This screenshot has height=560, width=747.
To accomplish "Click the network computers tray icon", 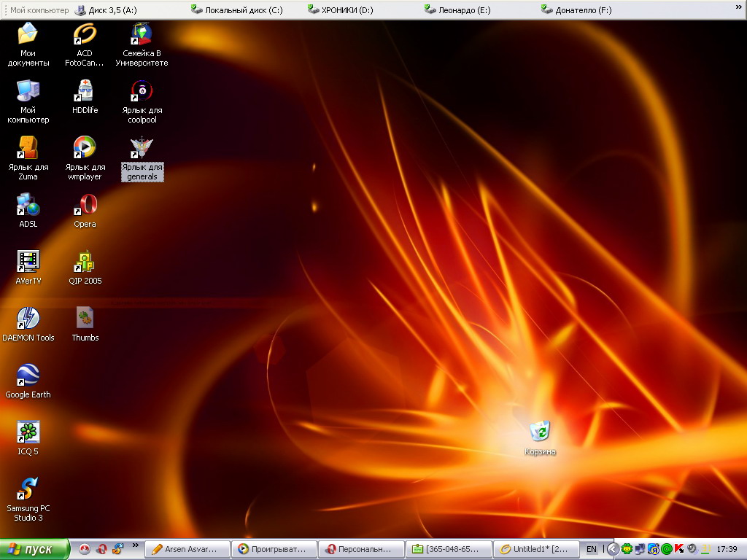I will (x=640, y=549).
